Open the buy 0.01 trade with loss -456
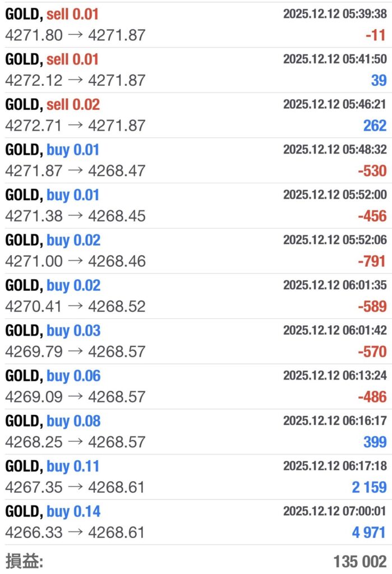The width and height of the screenshot is (392, 574). 196,206
